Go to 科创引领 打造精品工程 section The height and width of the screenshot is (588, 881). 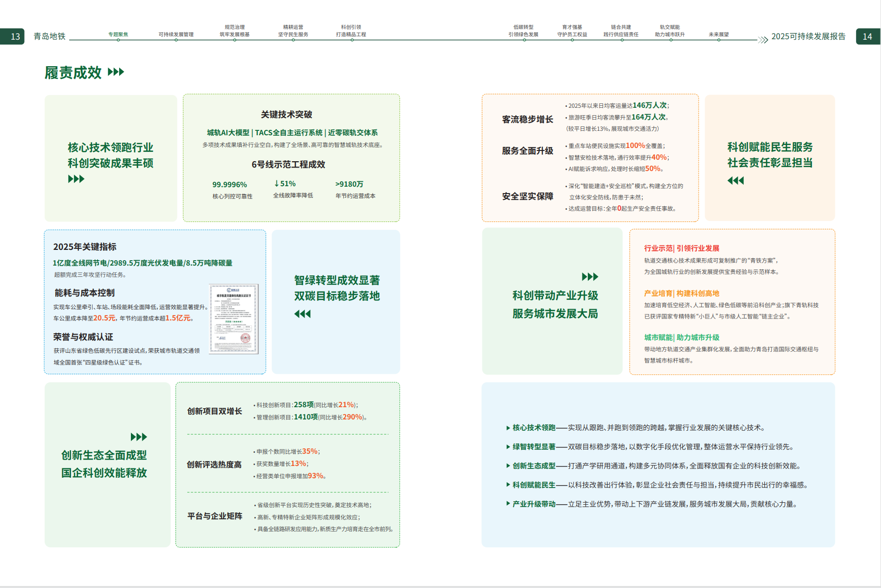(x=351, y=31)
